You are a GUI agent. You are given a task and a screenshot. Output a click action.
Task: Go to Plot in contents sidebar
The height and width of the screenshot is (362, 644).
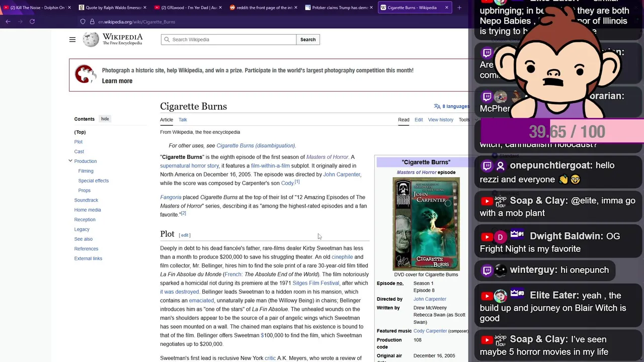78,142
